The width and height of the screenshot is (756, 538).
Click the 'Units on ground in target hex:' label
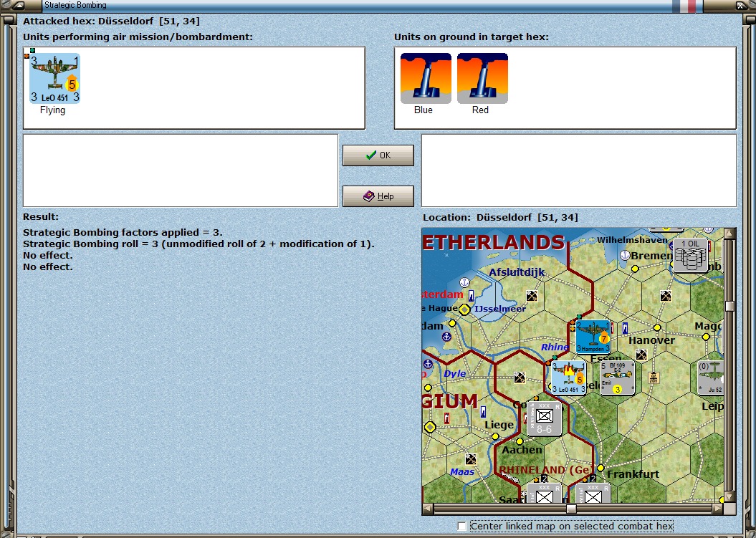point(471,37)
